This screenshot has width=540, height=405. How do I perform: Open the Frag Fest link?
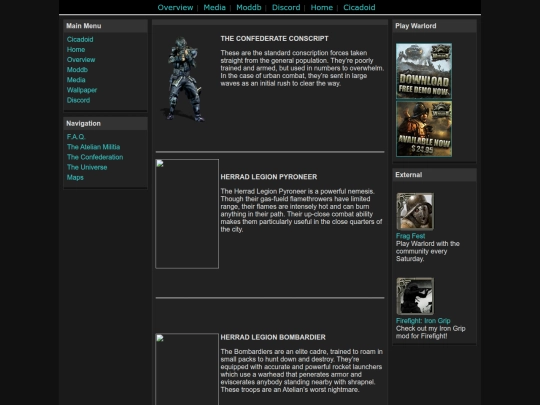pos(411,236)
